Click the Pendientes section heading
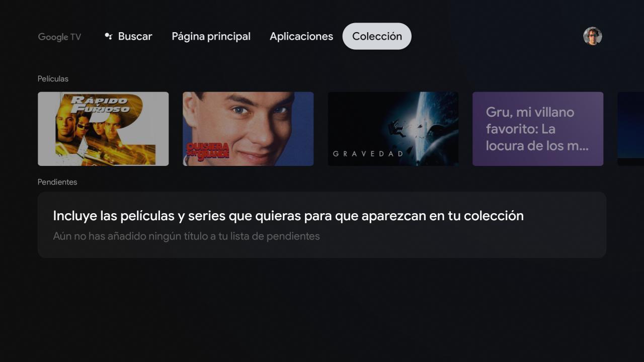This screenshot has width=644, height=362. click(x=57, y=182)
